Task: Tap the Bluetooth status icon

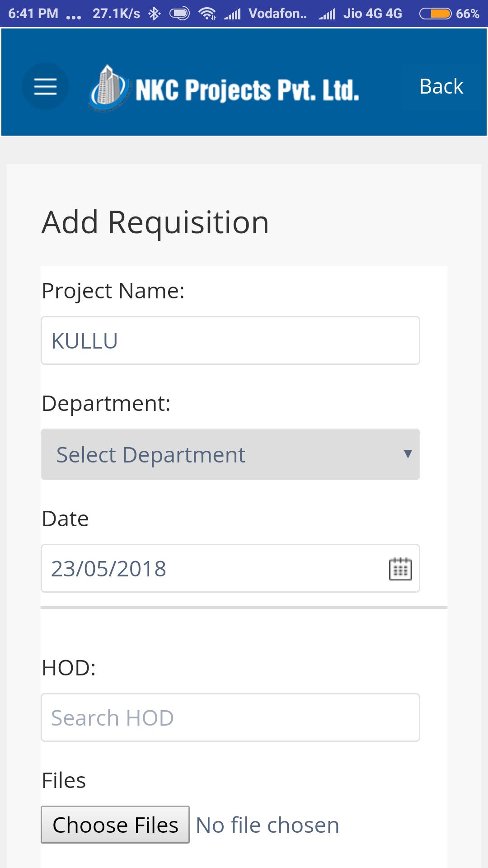Action: [155, 14]
